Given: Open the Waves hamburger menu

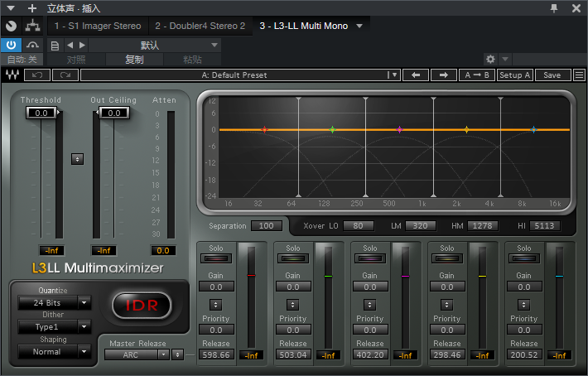Looking at the screenshot, I should tap(580, 75).
